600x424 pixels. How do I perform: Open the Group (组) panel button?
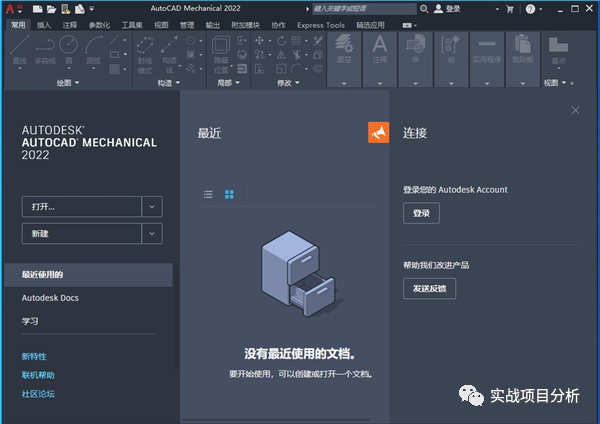pos(451,59)
